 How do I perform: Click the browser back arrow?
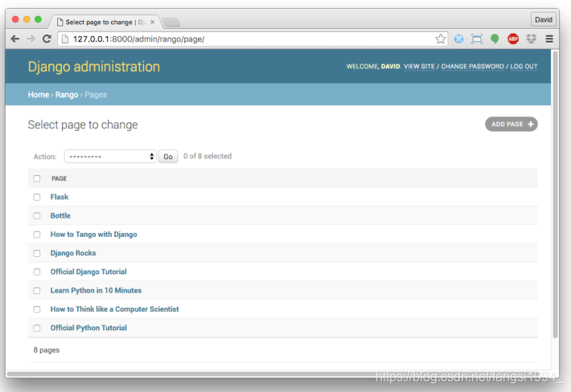tap(15, 39)
